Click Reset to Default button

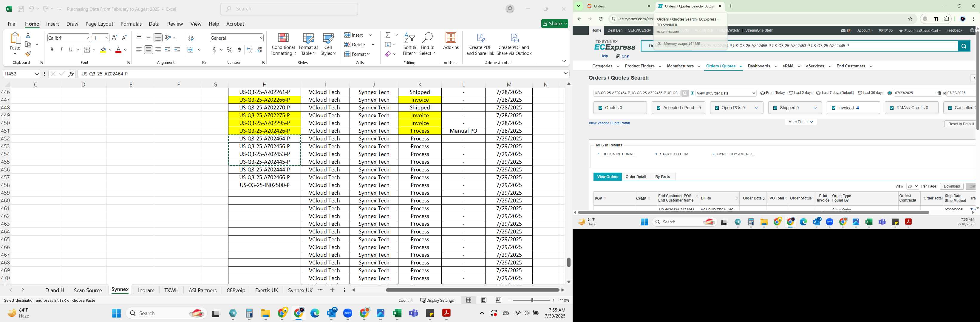pos(961,124)
